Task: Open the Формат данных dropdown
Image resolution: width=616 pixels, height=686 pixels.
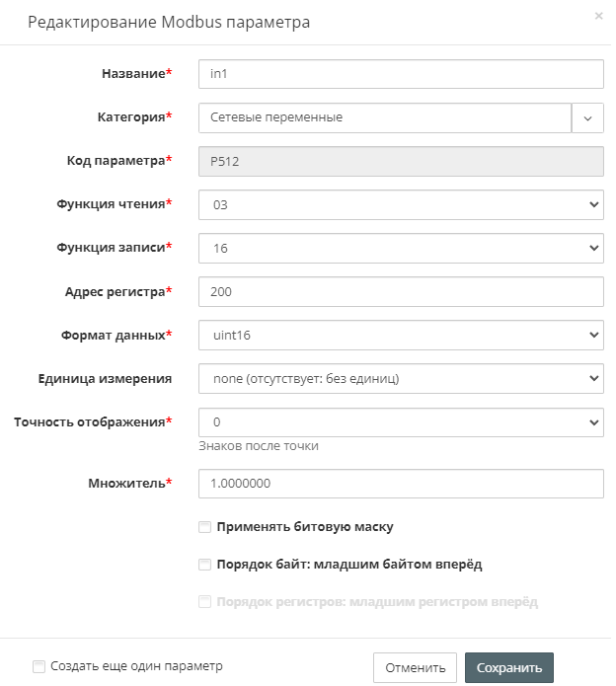Action: pos(400,335)
